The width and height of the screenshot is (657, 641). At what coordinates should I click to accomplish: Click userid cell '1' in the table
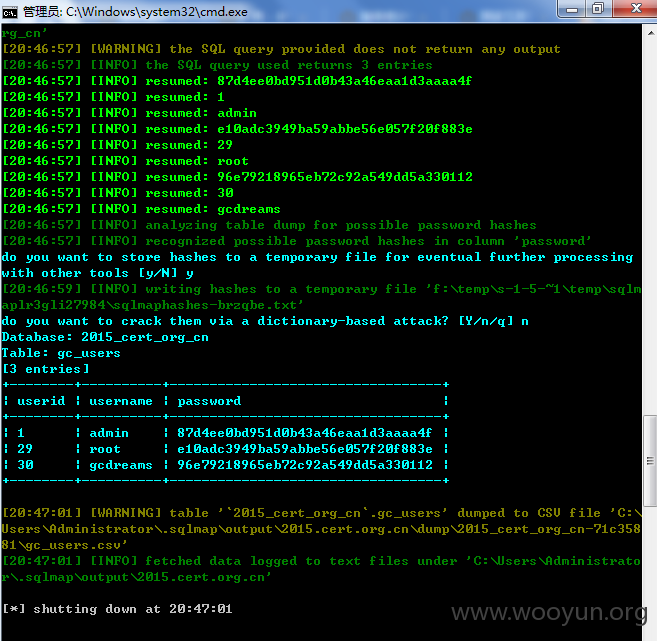pos(21,433)
